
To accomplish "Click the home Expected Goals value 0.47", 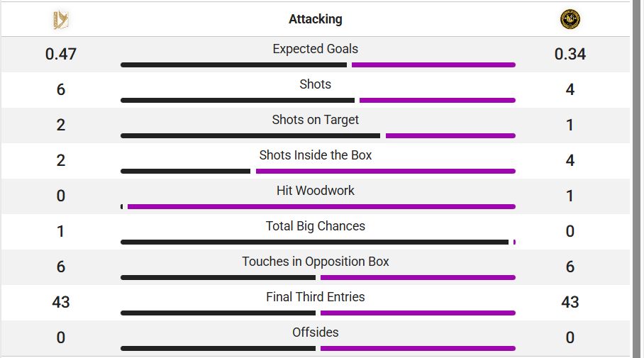I will pyautogui.click(x=61, y=54).
